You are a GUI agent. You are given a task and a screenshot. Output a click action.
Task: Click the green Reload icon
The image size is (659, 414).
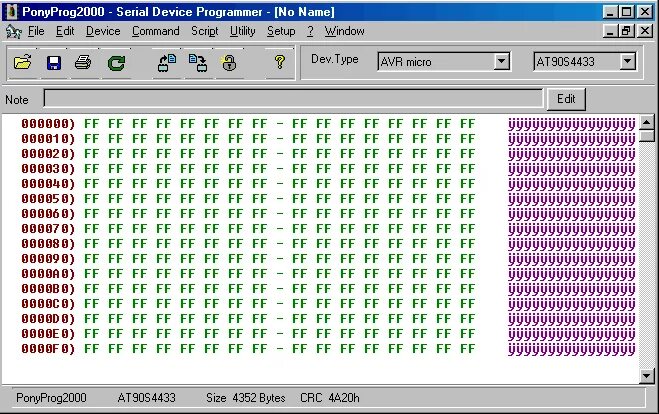(x=116, y=63)
